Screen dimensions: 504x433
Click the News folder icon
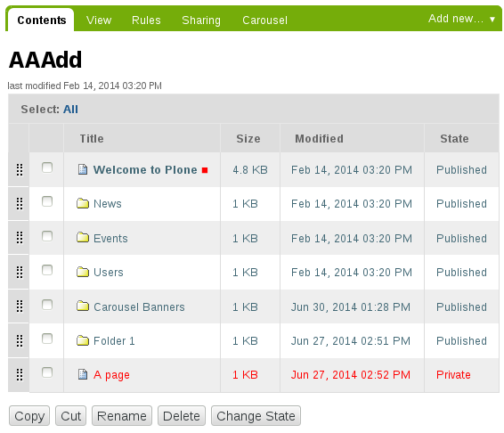(83, 203)
